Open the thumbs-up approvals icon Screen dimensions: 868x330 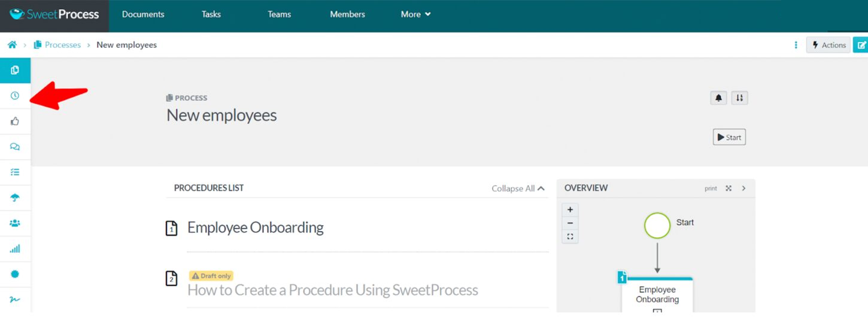15,121
